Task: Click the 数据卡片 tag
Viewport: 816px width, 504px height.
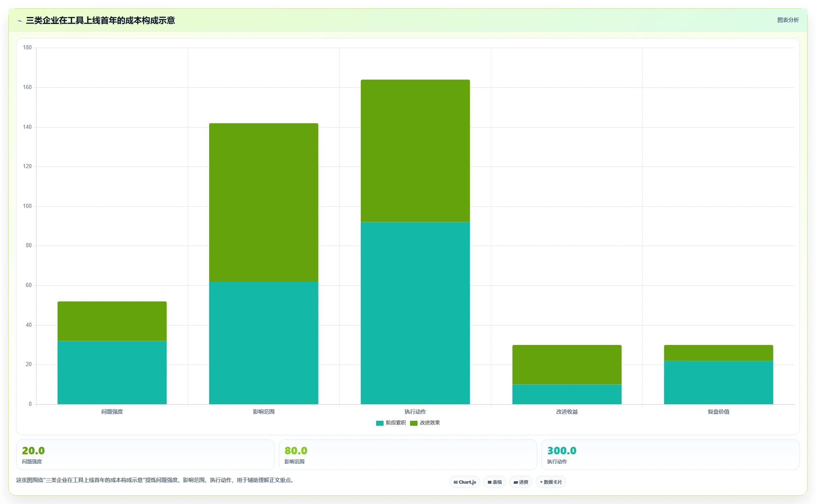Action: click(x=551, y=482)
